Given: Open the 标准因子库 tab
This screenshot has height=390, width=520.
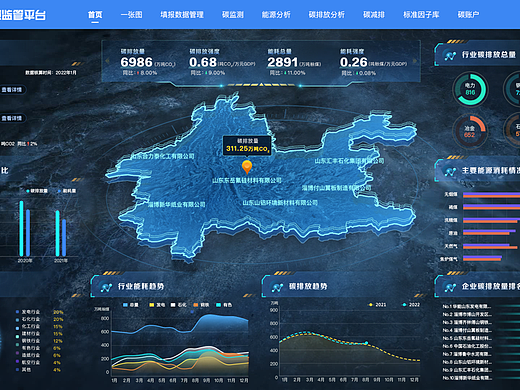Looking at the screenshot, I should [421, 15].
